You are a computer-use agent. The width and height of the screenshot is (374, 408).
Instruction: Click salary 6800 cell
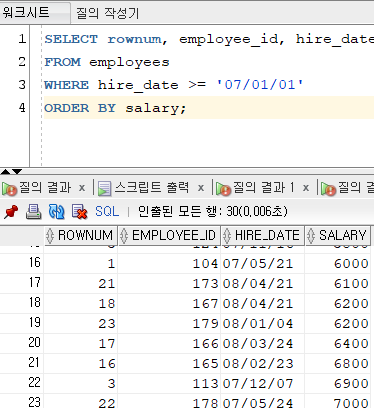pyautogui.click(x=338, y=364)
